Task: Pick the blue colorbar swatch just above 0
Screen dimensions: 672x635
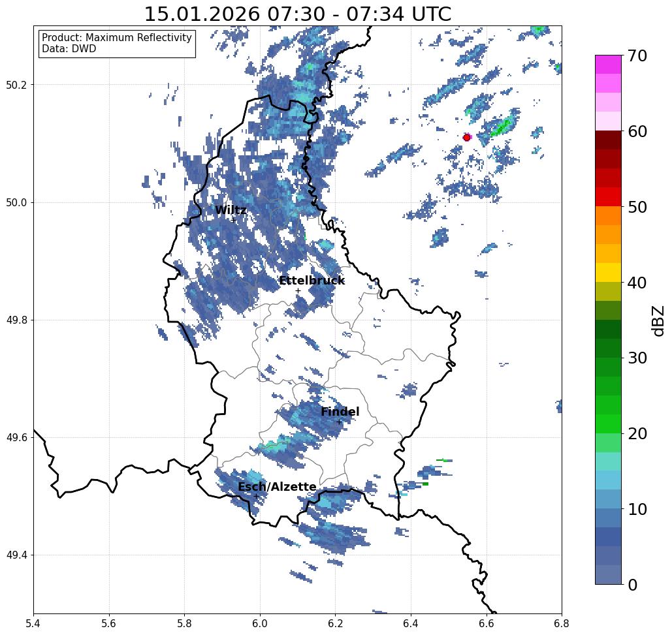Action: (608, 574)
